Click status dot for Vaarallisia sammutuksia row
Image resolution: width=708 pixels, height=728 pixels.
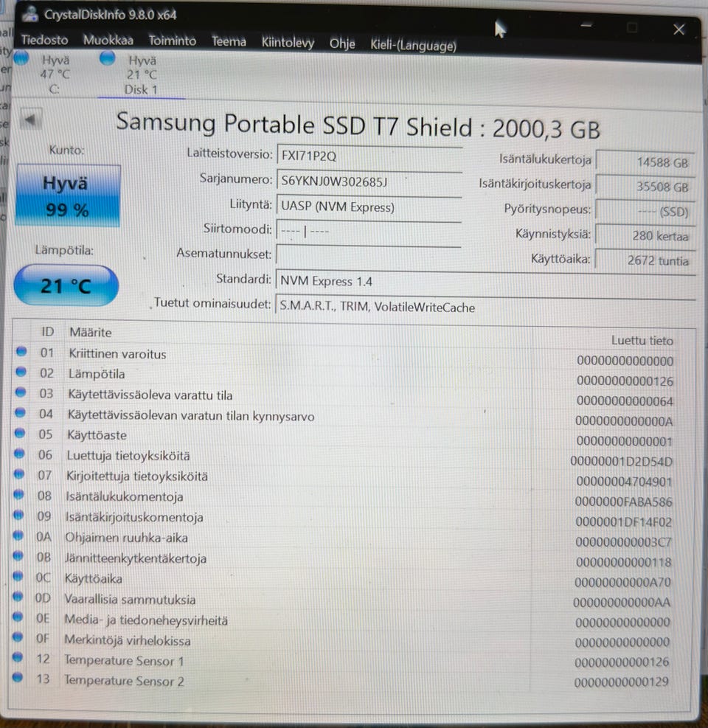pos(18,596)
